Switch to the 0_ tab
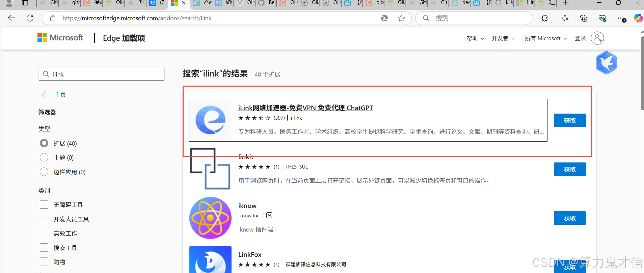Viewport: 644px width, 273px height. (x=547, y=3)
